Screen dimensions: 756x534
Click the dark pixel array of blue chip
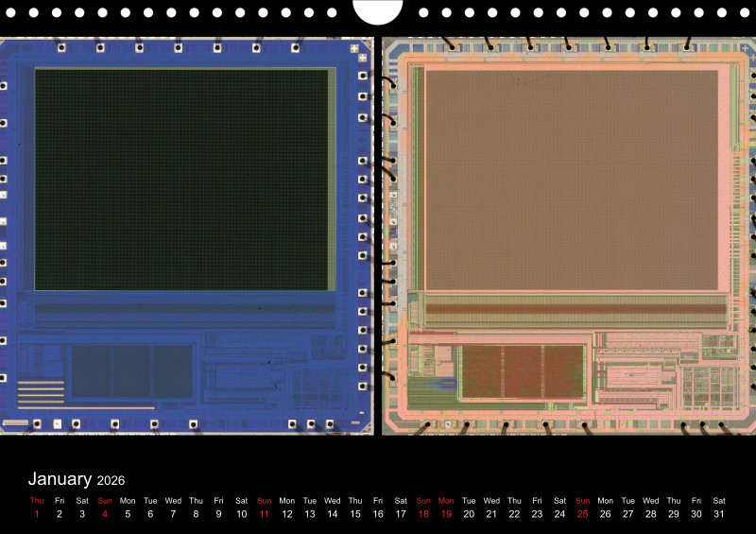[184, 180]
